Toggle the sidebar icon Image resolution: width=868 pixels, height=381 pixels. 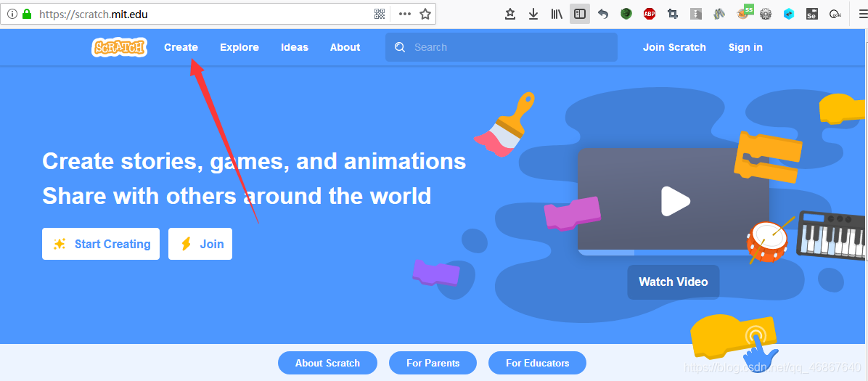tap(580, 15)
